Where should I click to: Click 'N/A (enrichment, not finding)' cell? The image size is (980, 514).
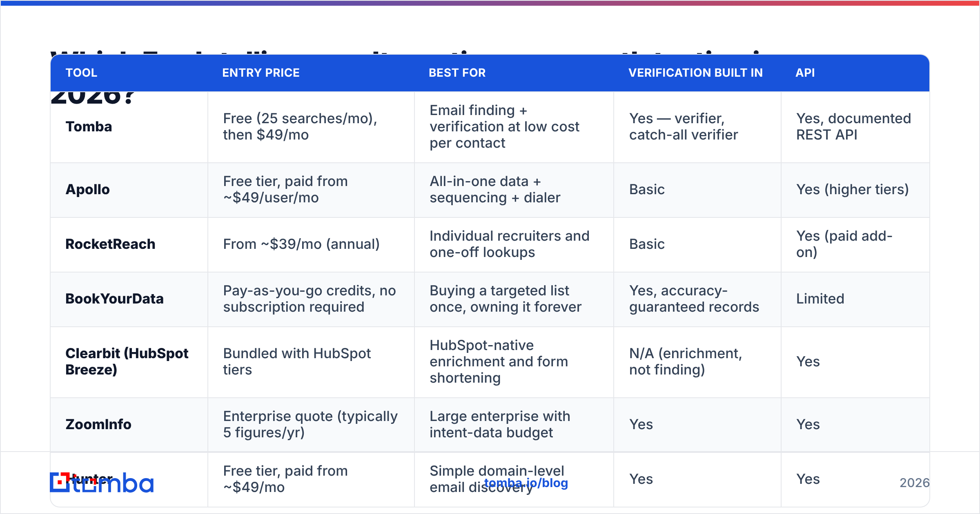coord(697,362)
